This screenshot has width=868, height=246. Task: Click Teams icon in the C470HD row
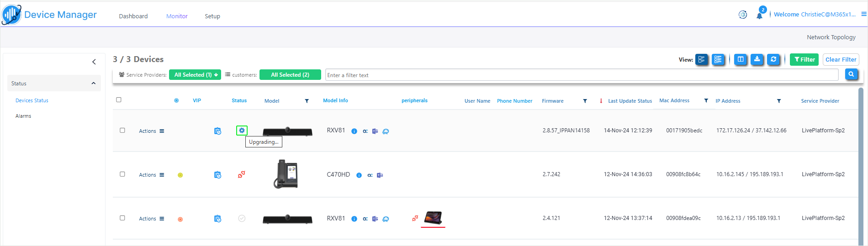point(380,175)
